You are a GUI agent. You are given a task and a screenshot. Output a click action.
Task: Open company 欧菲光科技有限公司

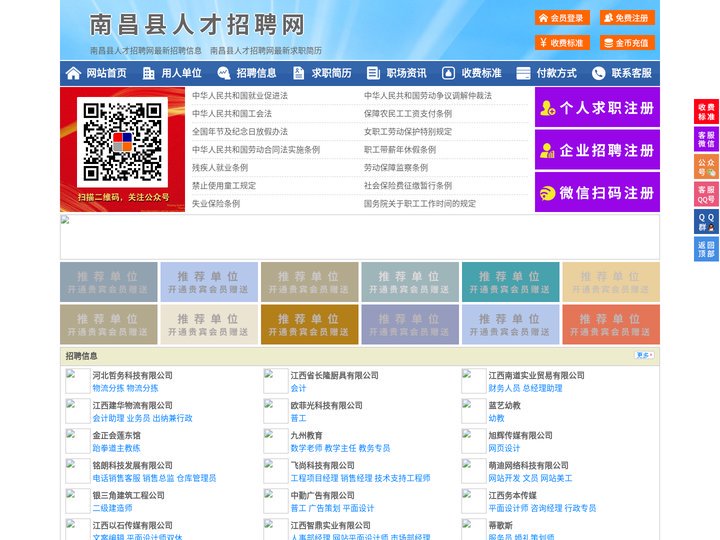pos(326,405)
